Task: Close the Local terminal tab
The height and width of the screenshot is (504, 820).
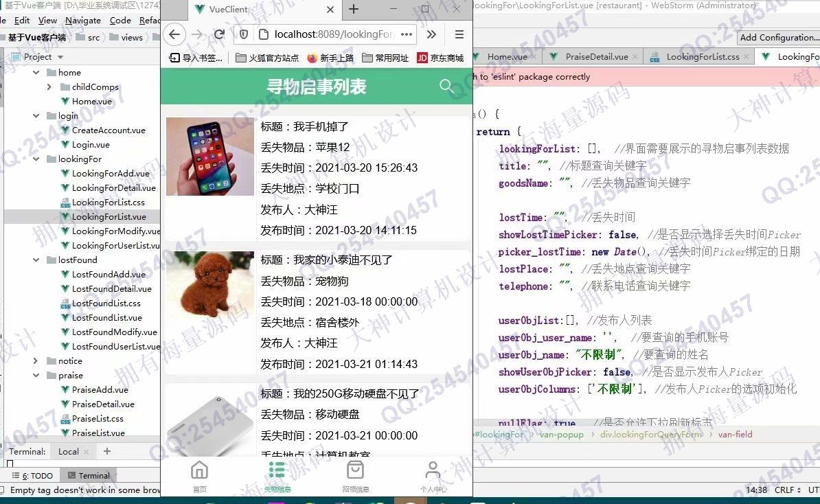Action: 87,452
